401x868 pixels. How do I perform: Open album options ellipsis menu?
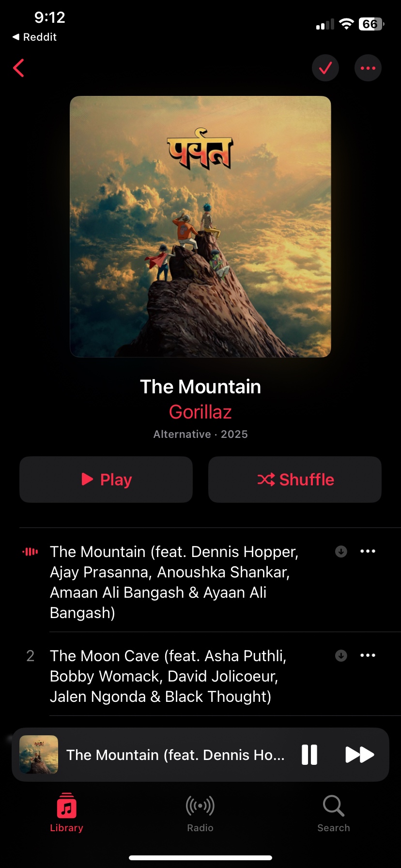368,68
